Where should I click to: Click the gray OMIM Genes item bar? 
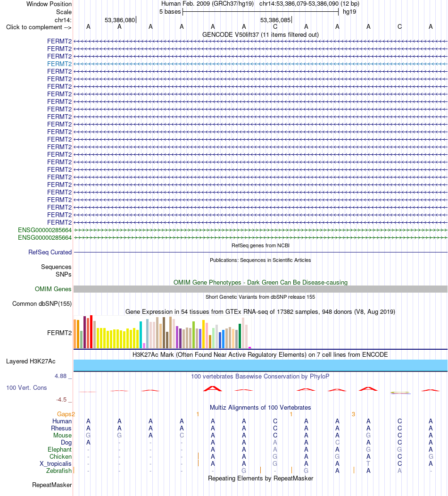[x=260, y=289]
